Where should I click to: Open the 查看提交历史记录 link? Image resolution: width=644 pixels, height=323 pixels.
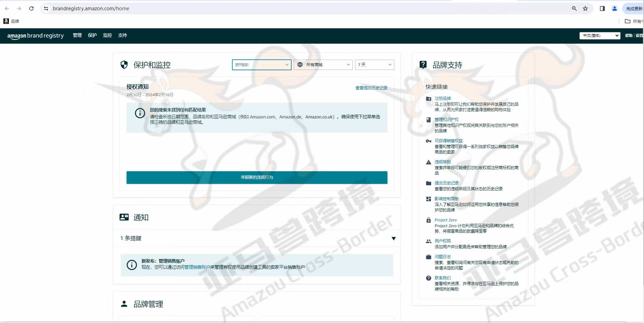[x=371, y=88]
